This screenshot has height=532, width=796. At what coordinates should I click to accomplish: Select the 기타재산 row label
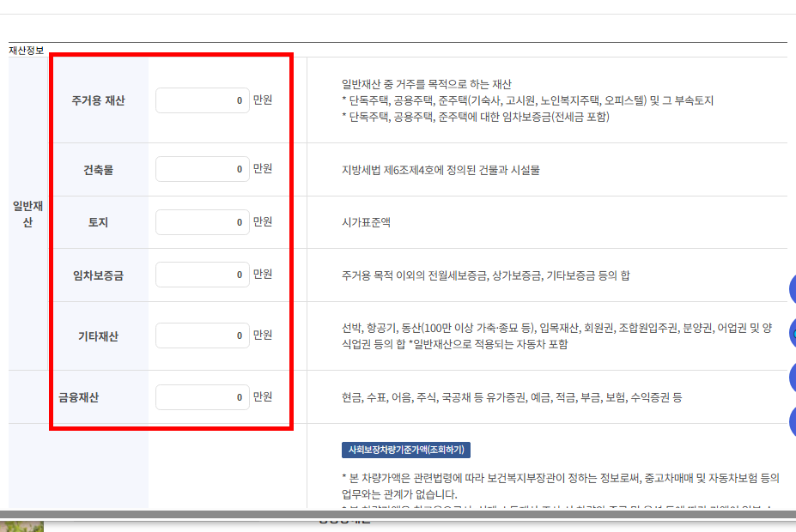pyautogui.click(x=100, y=335)
